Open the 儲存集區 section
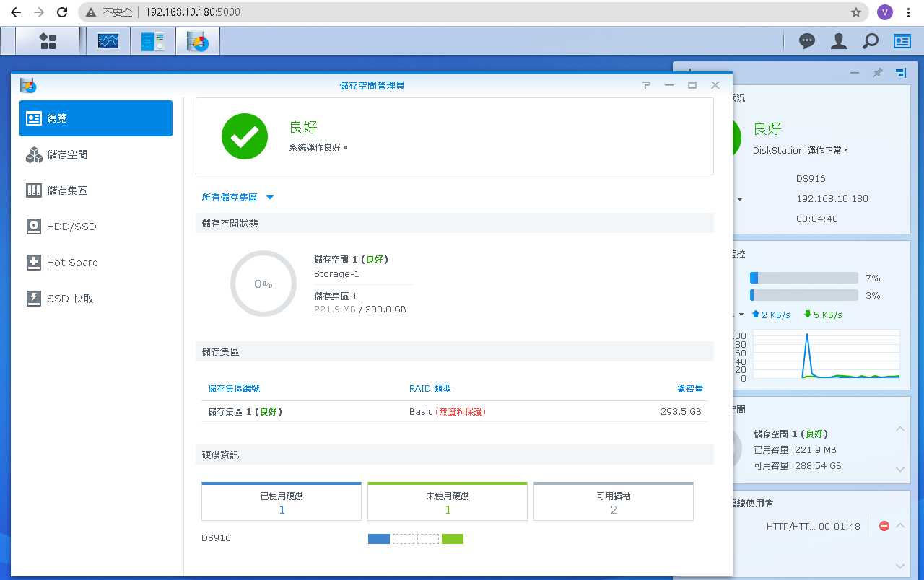 (x=96, y=190)
